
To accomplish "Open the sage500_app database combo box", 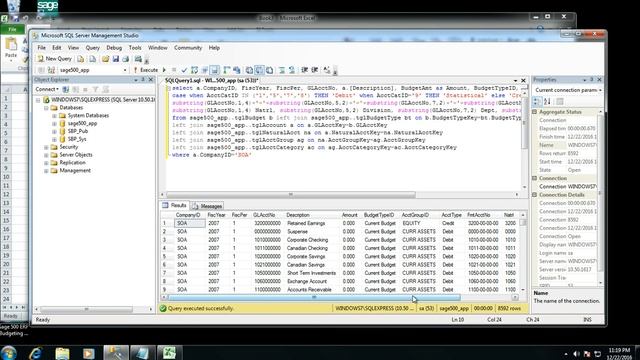I will coord(93,70).
